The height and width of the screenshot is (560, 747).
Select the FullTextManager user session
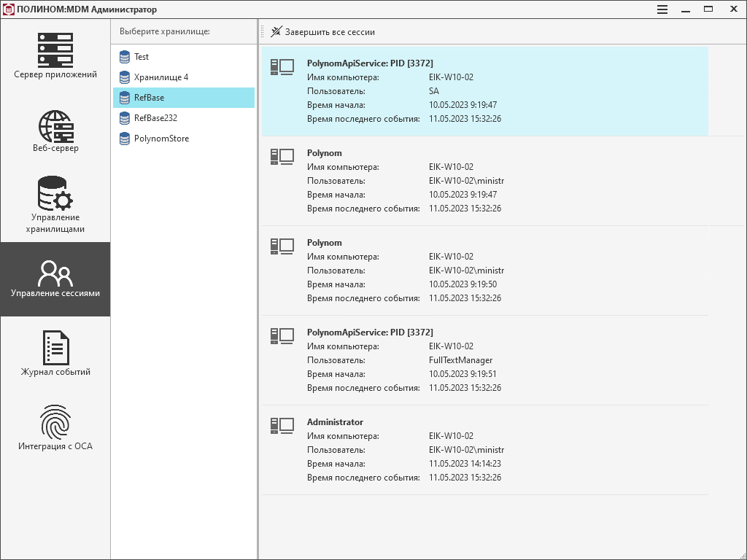click(x=484, y=360)
